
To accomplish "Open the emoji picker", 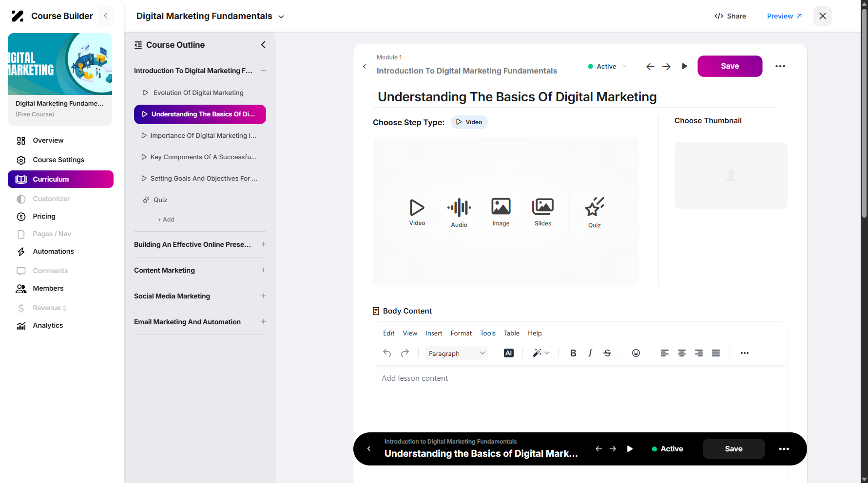I will tap(636, 353).
